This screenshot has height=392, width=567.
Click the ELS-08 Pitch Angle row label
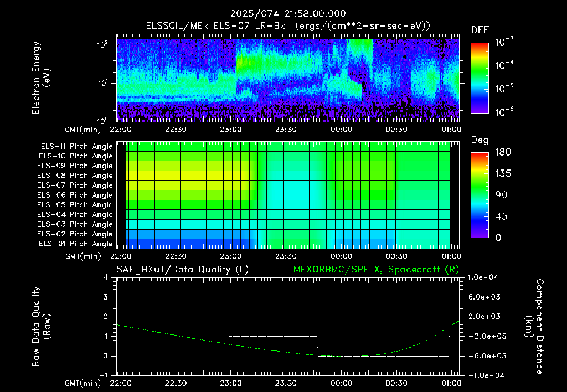75,176
